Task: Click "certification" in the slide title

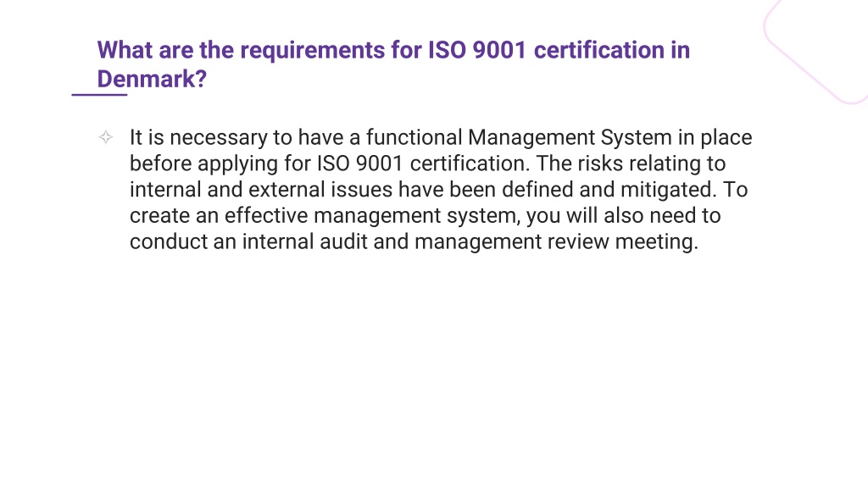Action: [x=599, y=50]
